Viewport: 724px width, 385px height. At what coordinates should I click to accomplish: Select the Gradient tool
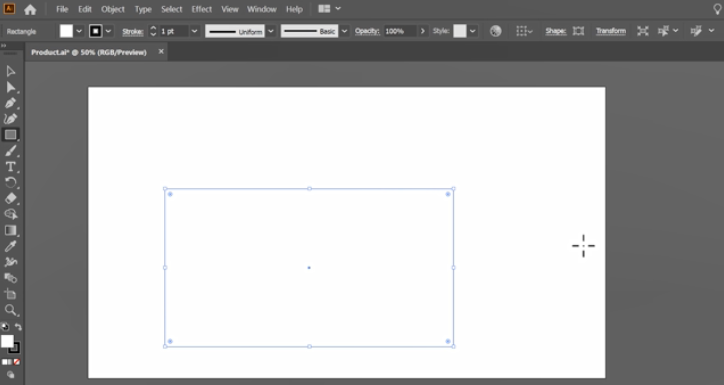click(10, 230)
